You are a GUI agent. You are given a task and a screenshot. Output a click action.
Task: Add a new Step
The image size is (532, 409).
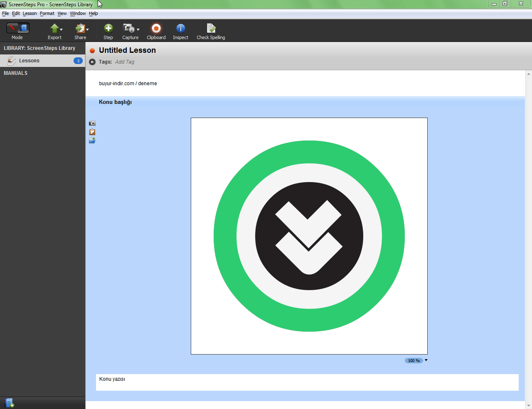click(x=108, y=28)
